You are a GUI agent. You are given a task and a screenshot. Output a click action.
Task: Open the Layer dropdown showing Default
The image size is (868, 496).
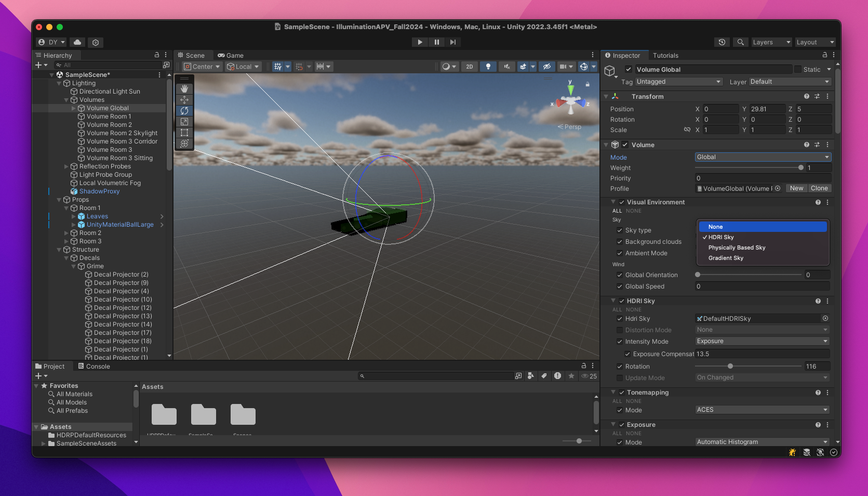[790, 82]
